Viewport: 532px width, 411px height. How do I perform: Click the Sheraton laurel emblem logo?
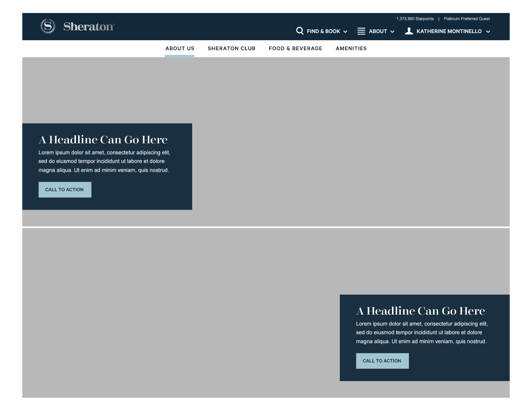(48, 26)
